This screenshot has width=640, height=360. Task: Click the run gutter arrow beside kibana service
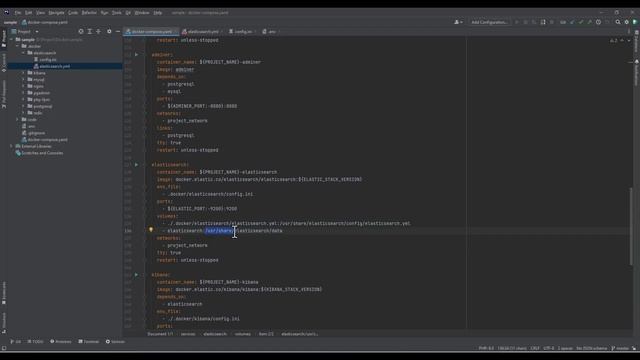(136, 275)
